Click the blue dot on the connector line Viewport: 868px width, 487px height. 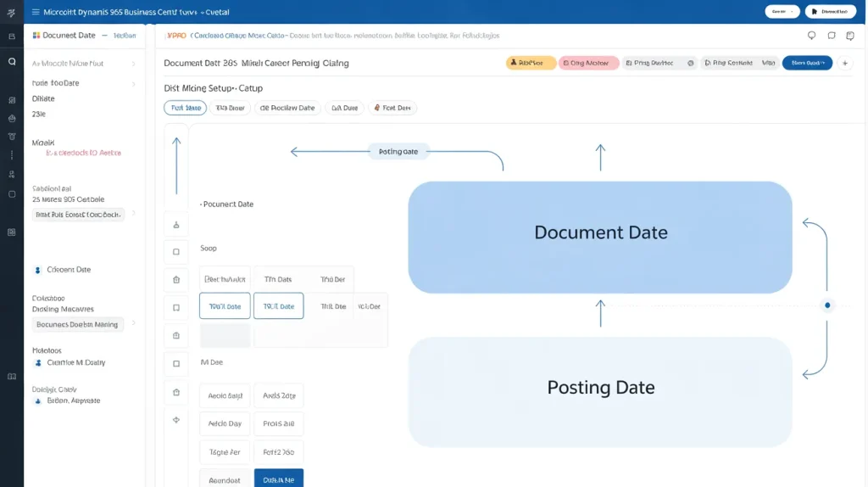click(x=827, y=305)
